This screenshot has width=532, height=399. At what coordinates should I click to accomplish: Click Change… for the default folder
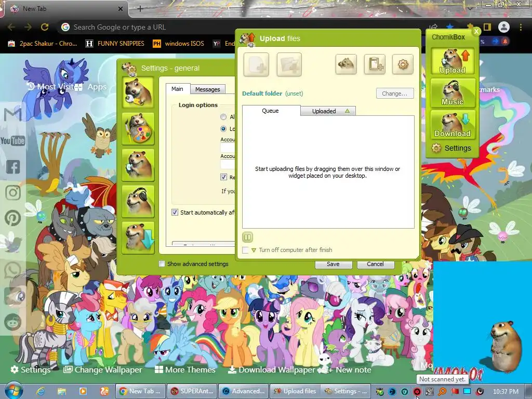(395, 94)
